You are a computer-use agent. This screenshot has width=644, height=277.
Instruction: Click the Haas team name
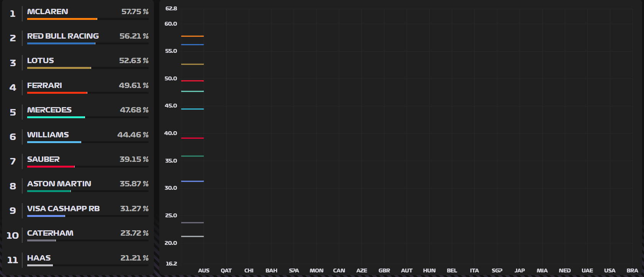39,258
